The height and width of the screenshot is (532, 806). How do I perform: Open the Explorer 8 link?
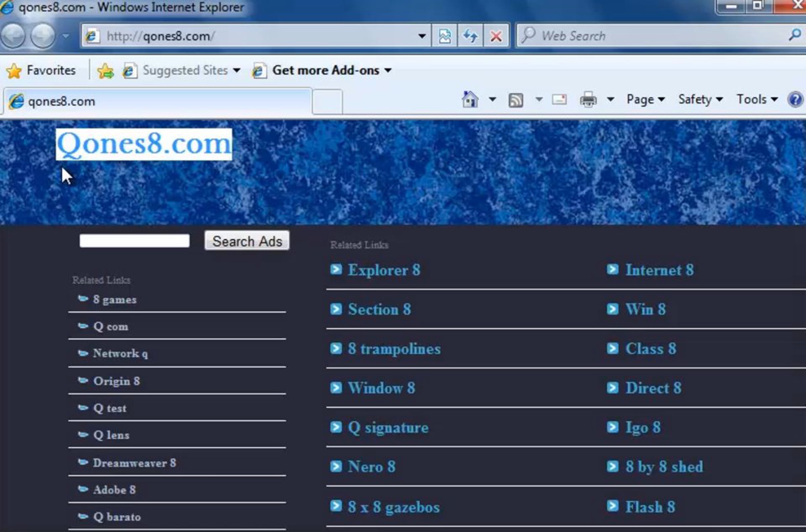tap(384, 271)
